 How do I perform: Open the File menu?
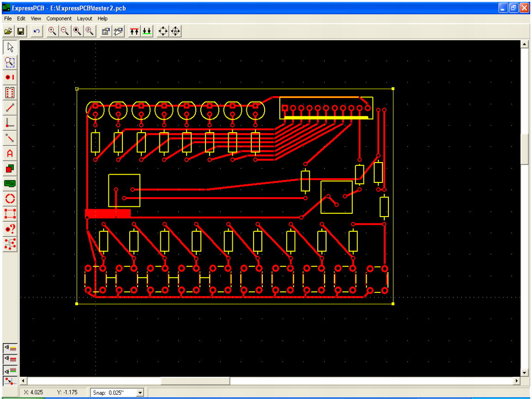8,18
